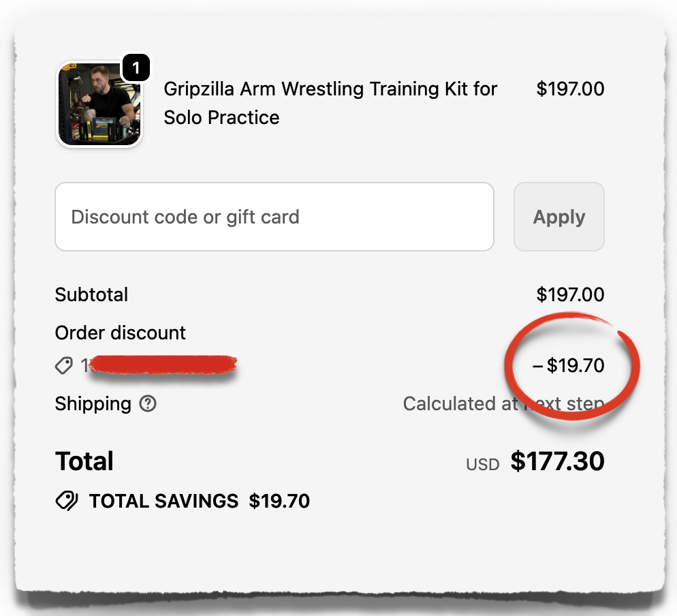Toggle the Subtotal row details
This screenshot has width=677, height=616.
(91, 294)
